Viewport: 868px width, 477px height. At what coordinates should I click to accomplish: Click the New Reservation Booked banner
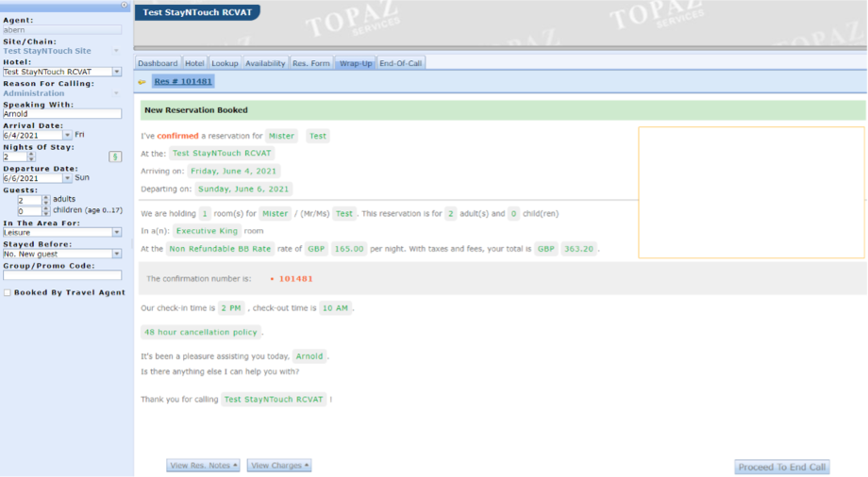(503, 110)
